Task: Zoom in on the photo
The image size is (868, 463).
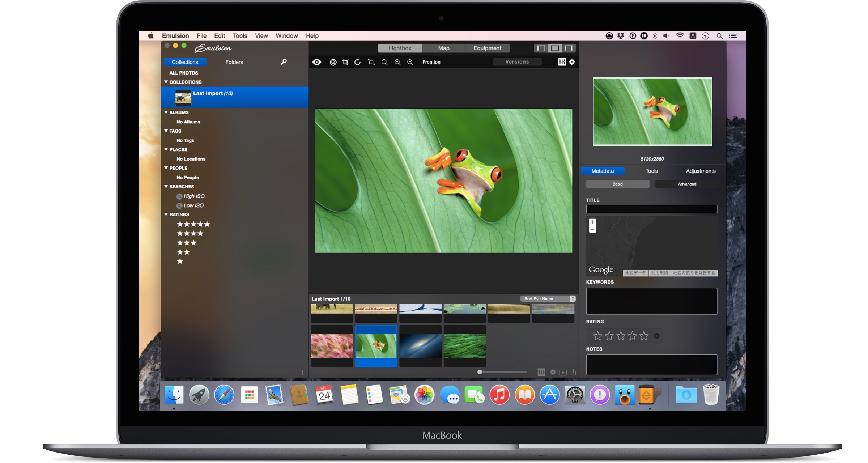Action: (397, 62)
